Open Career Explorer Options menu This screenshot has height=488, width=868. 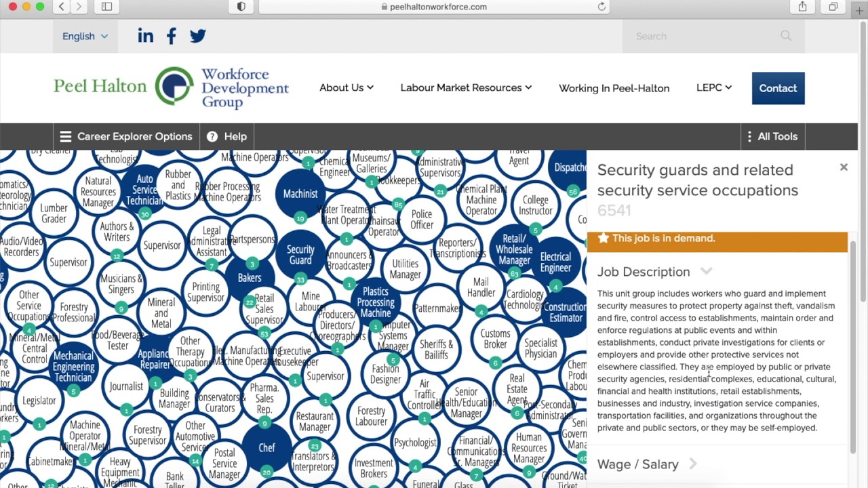(126, 136)
